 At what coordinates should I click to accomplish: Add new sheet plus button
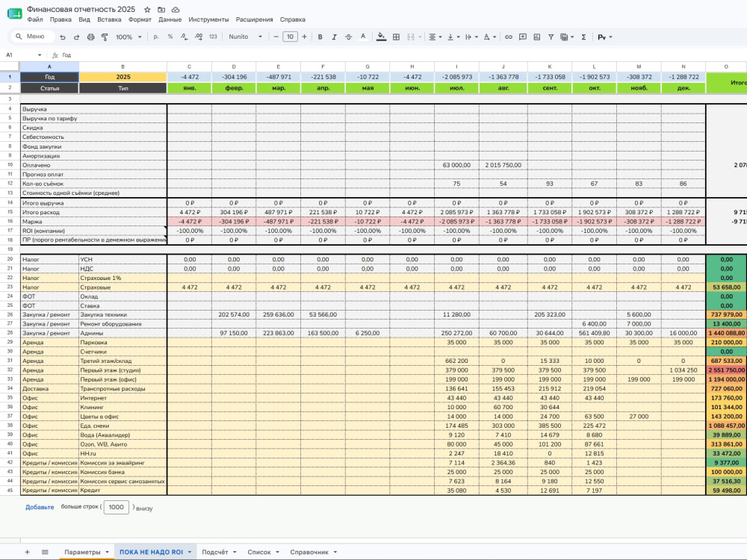click(x=27, y=552)
